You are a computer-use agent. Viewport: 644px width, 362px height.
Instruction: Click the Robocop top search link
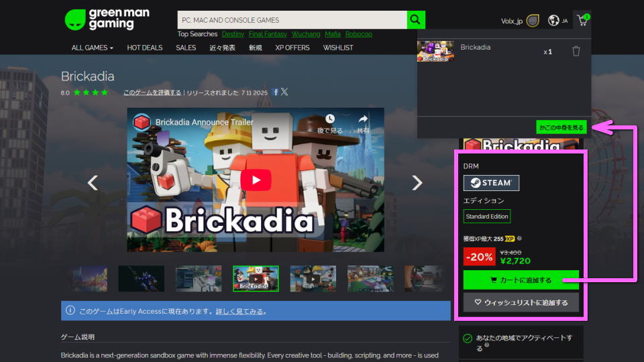pyautogui.click(x=358, y=34)
